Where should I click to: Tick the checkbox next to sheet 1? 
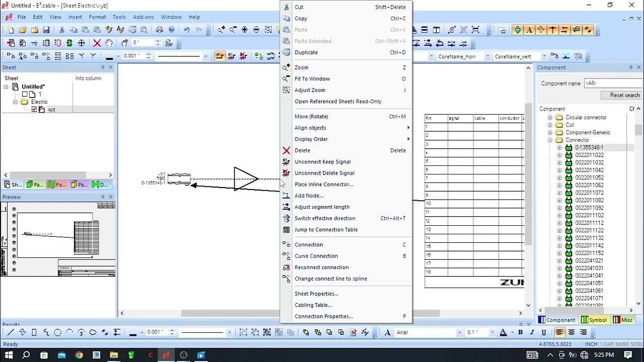coord(25,94)
